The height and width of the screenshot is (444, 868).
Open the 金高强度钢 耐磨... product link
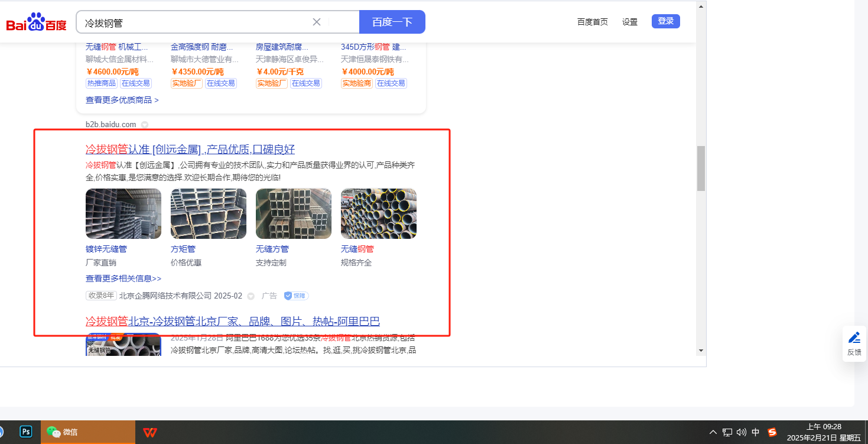tap(202, 47)
